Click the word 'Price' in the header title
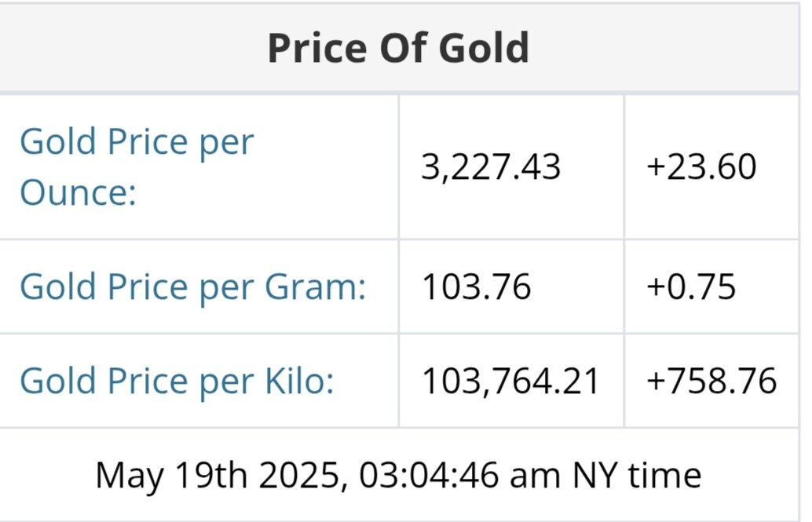 pos(312,48)
